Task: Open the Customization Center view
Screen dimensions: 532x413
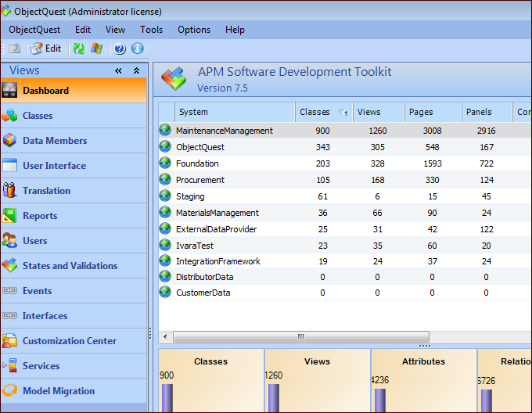Action: 69,341
